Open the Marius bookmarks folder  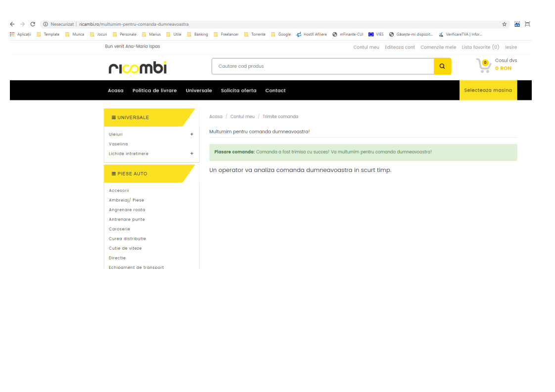pos(151,34)
